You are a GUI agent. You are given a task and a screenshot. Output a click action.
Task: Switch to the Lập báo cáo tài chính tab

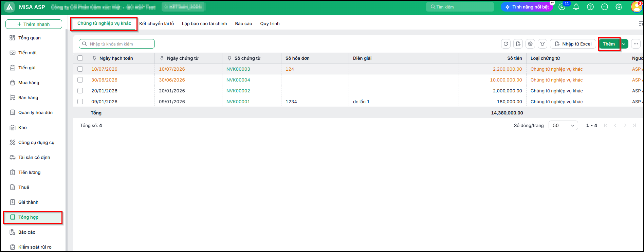(x=204, y=23)
